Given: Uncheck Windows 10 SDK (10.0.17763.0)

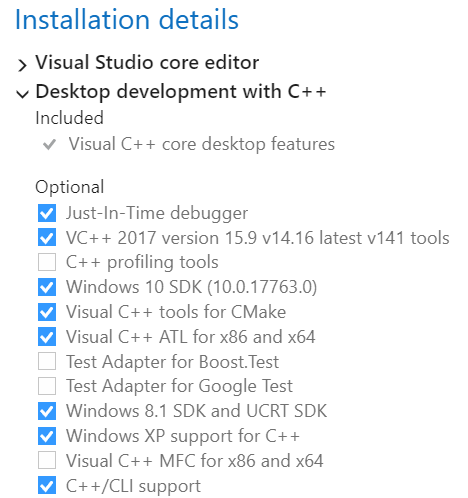Looking at the screenshot, I should [47, 287].
